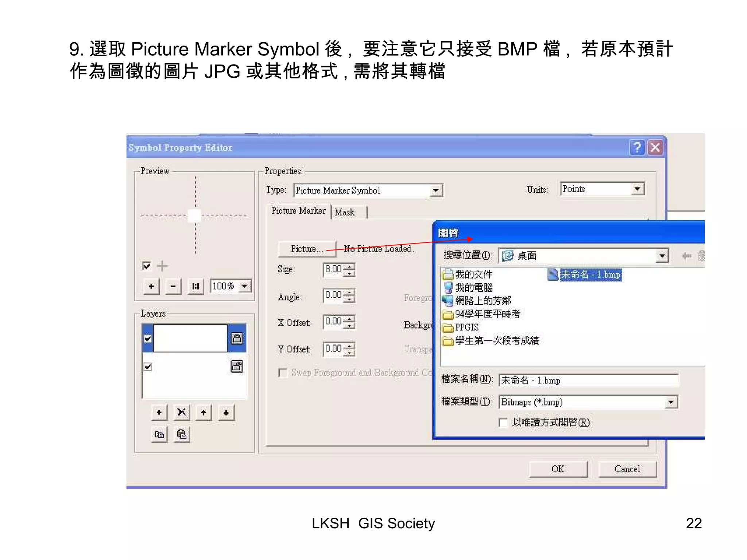This screenshot has width=747, height=560.
Task: Toggle visibility of the selected first layer
Action: pos(148,339)
